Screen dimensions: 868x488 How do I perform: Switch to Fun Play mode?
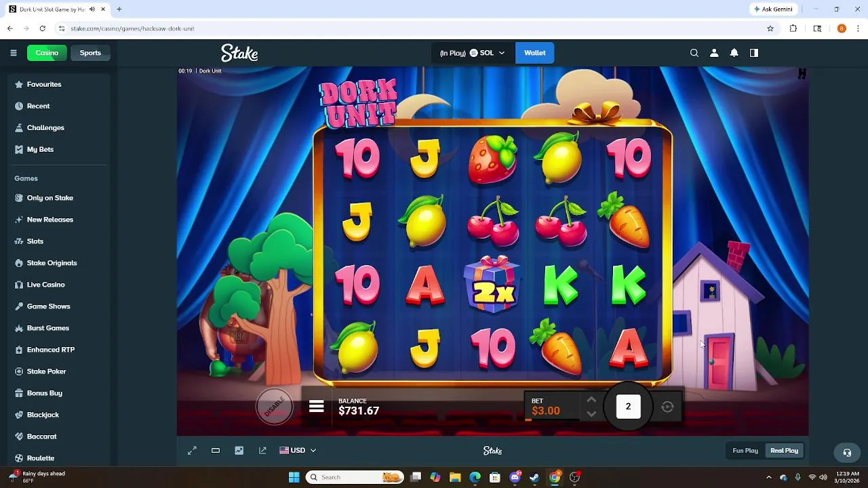point(745,451)
